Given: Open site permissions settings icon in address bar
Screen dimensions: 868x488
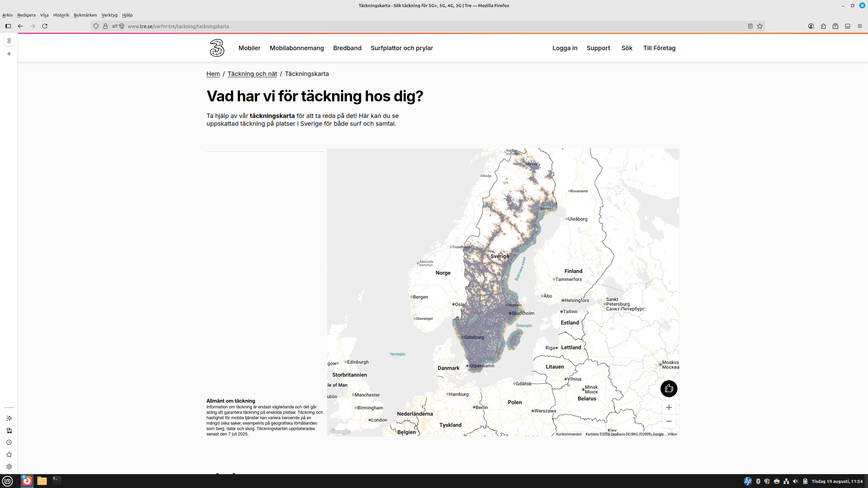Looking at the screenshot, I should [115, 26].
